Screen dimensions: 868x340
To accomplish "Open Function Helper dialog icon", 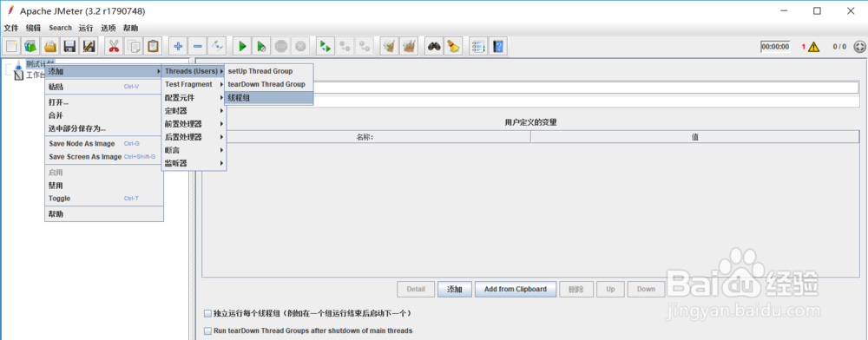I will point(478,47).
